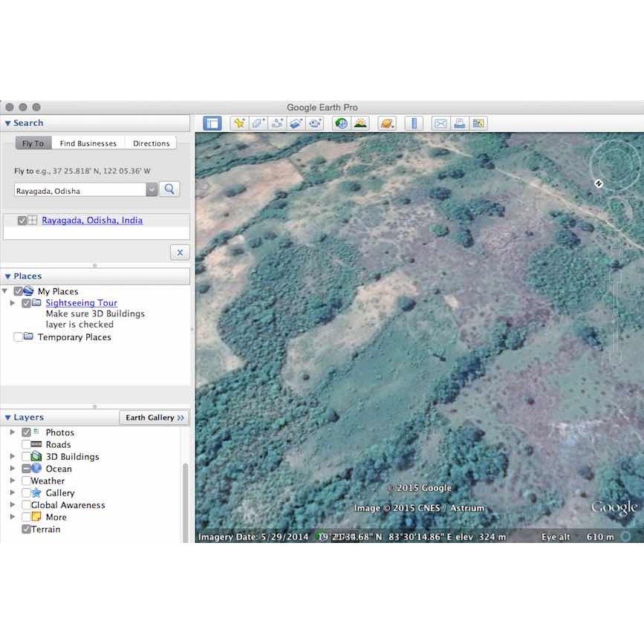This screenshot has width=644, height=644.
Task: Click the email envelope toolbar icon
Action: click(440, 123)
